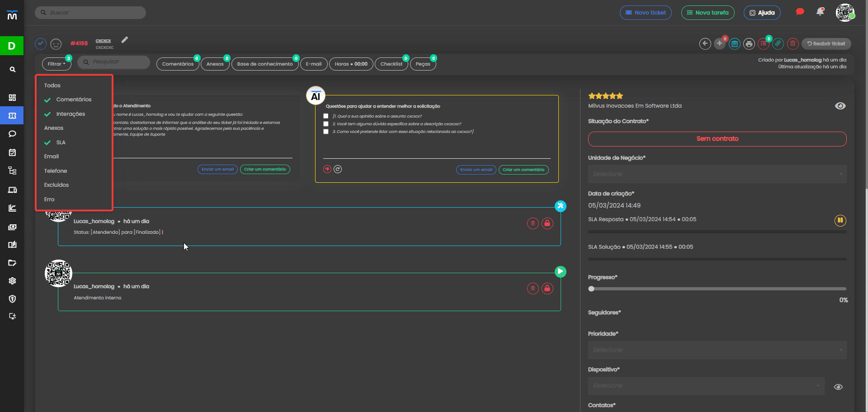Open the tickets icon in sidebar
The height and width of the screenshot is (412, 868).
point(12,116)
